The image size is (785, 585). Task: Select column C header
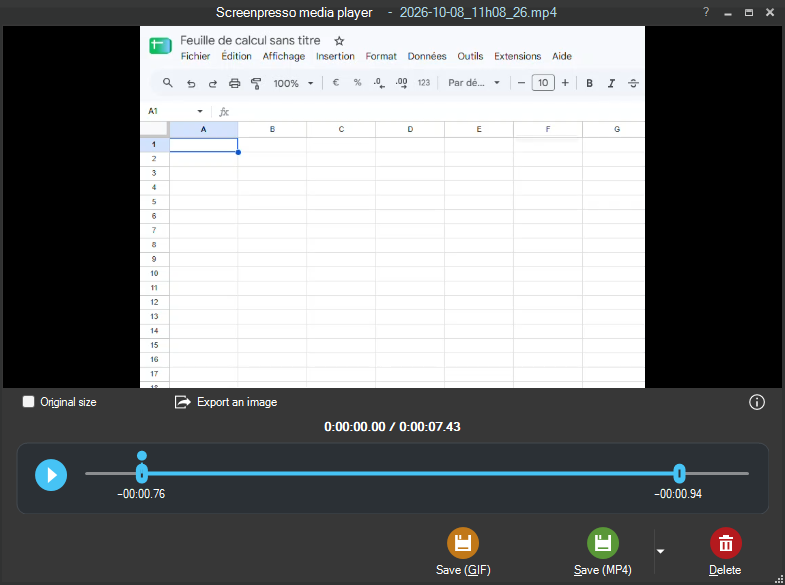pyautogui.click(x=341, y=129)
